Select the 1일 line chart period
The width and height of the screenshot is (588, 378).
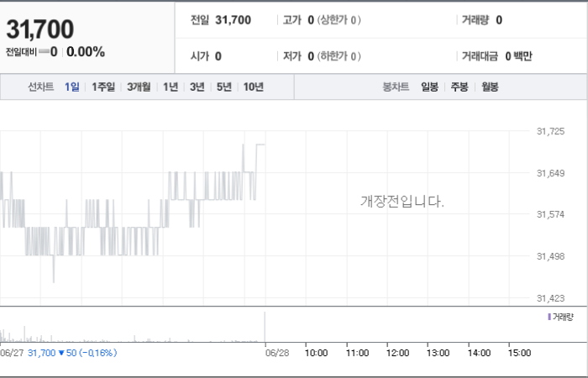[72, 87]
